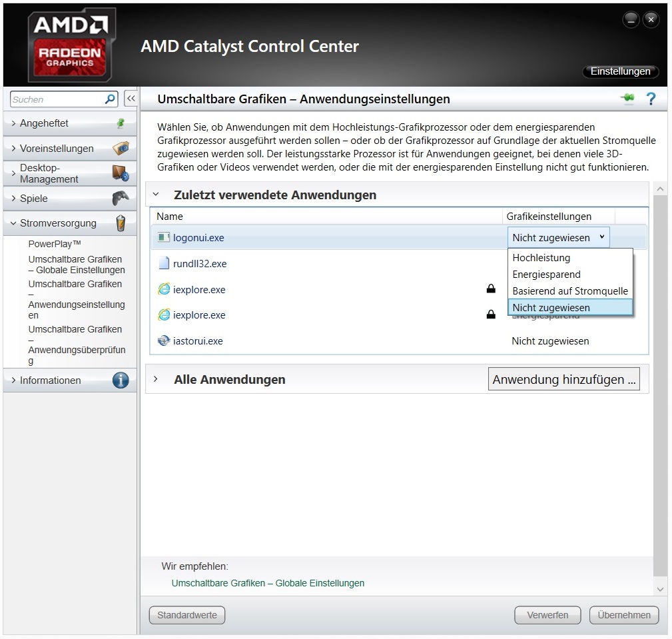
Task: Open PowerPlay settings page
Action: pyautogui.click(x=55, y=244)
